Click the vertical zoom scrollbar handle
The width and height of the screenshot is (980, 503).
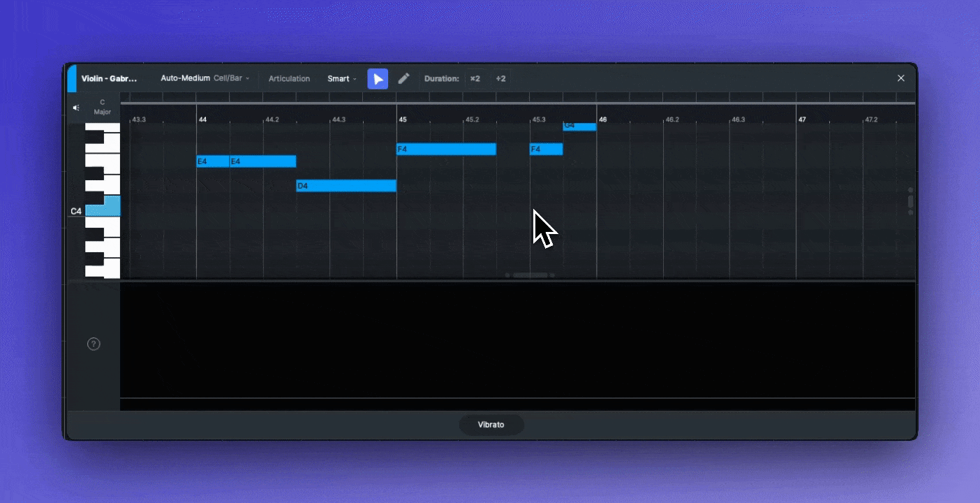click(910, 201)
